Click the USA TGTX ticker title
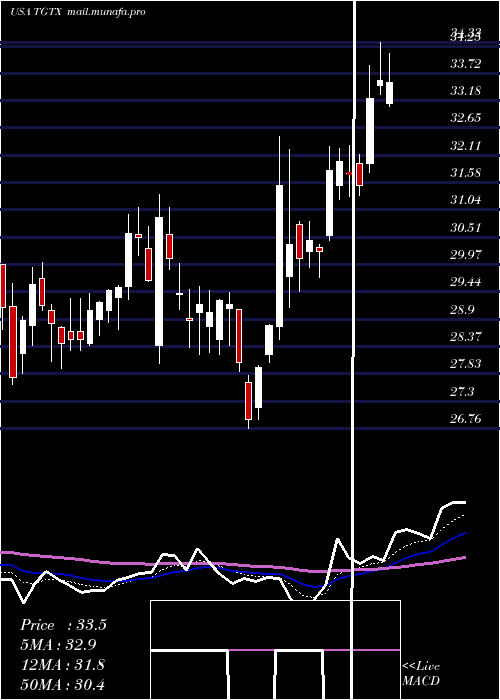The height and width of the screenshot is (700, 500). (x=37, y=12)
